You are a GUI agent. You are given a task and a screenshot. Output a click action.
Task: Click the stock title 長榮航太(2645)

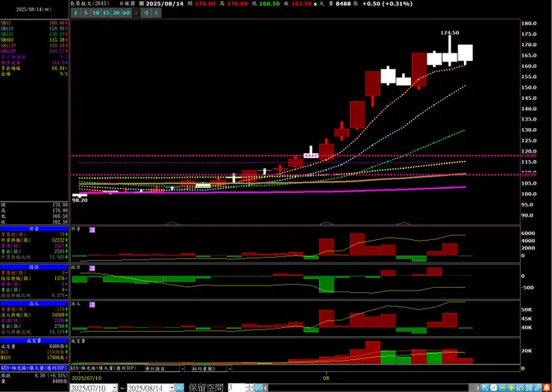[90, 4]
